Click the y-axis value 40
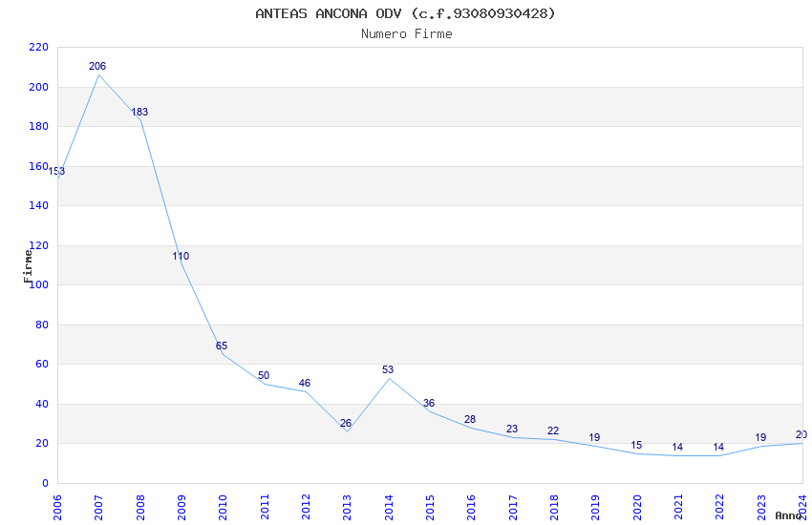Viewport: 812px width, 525px height. [x=42, y=404]
